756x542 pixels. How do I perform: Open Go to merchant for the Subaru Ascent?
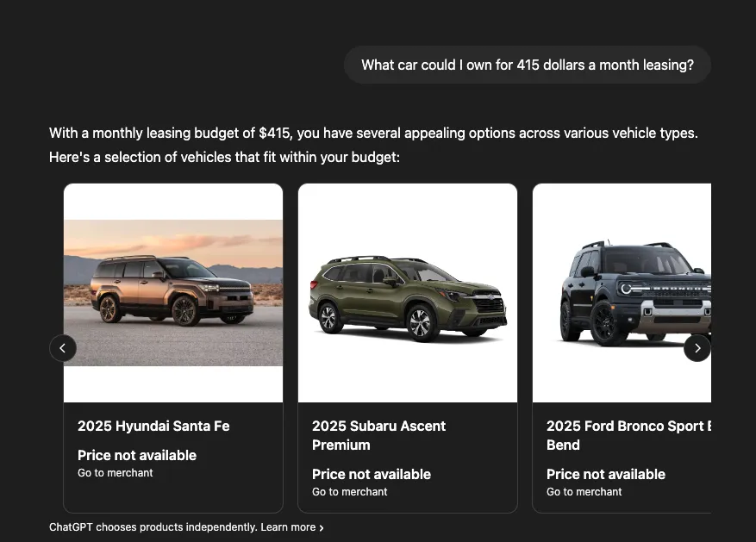[349, 491]
